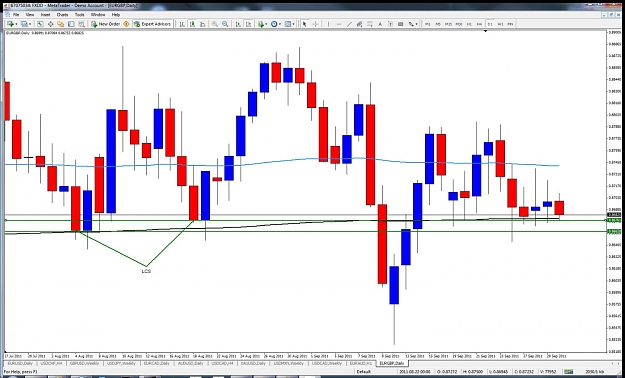This screenshot has height=378, width=625.
Task: Click the Default profile status bar field
Action: [x=364, y=372]
